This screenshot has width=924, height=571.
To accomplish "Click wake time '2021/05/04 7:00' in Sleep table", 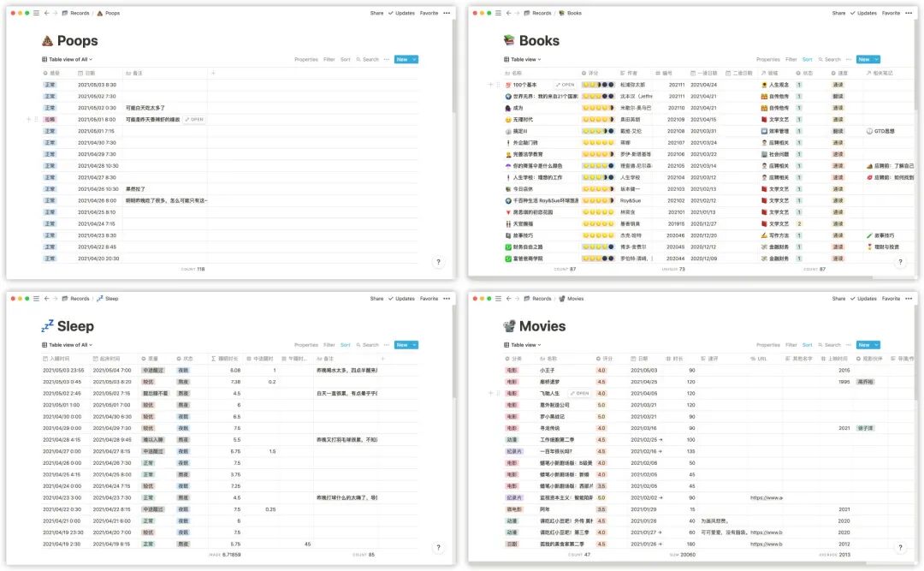I will coord(112,371).
